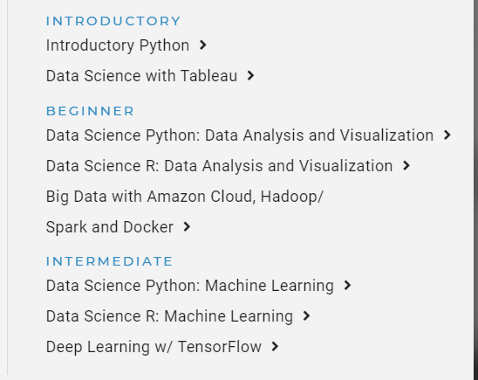Open Deep Learning w/ TensorFlow course
The height and width of the screenshot is (380, 478).
154,347
